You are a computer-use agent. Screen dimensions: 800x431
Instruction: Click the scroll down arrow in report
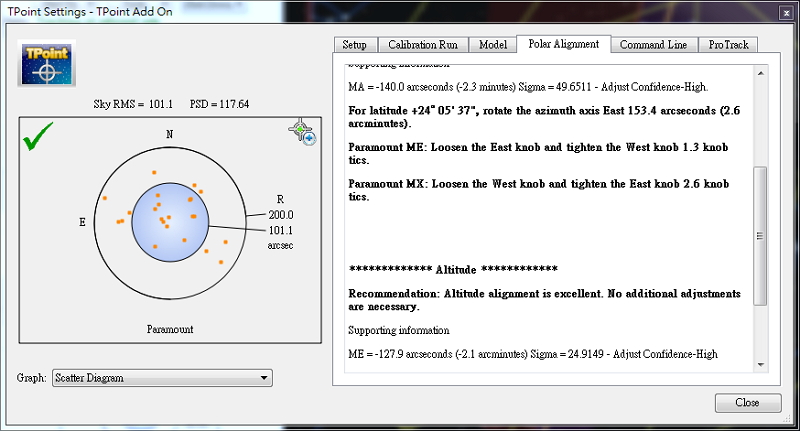(x=761, y=365)
